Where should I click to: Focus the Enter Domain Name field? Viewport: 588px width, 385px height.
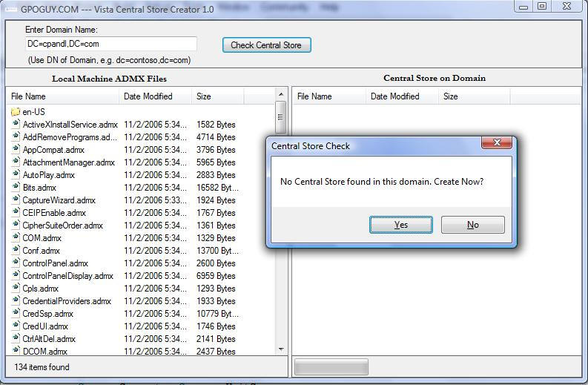pos(111,44)
